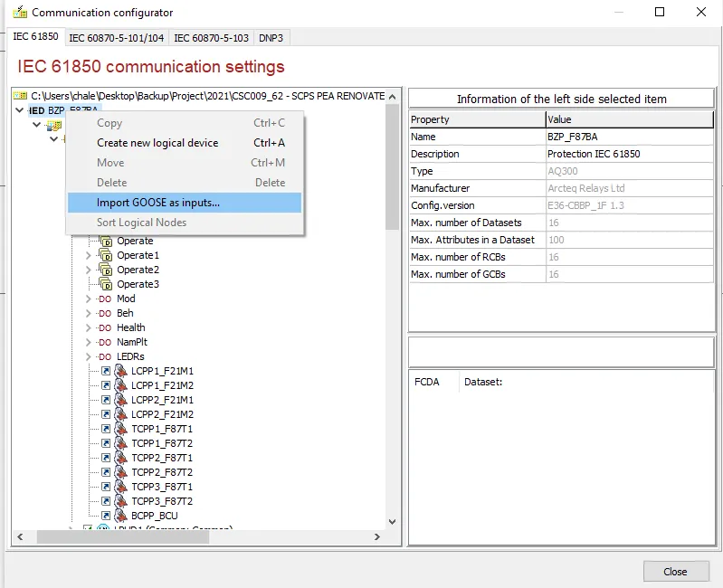Expand the Beh data object
Viewport: 723px width, 588px height.
(88, 313)
